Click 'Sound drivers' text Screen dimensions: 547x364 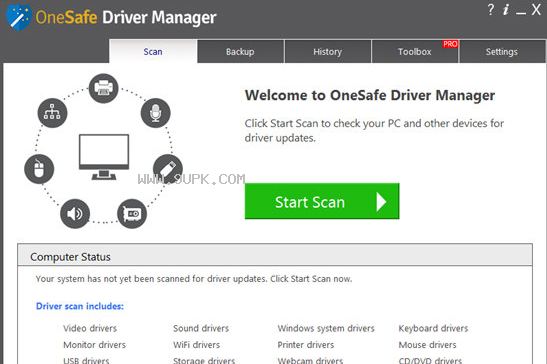201,328
